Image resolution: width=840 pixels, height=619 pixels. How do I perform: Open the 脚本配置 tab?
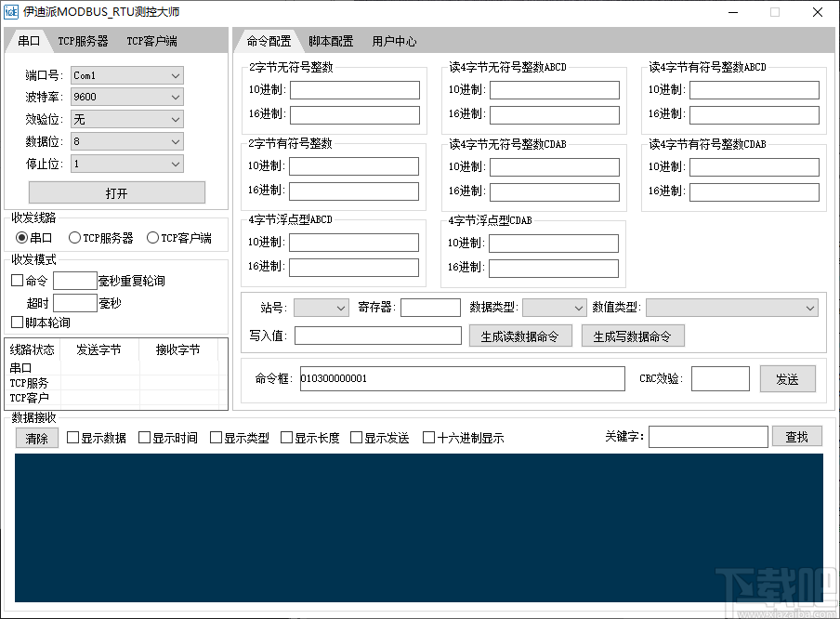332,41
